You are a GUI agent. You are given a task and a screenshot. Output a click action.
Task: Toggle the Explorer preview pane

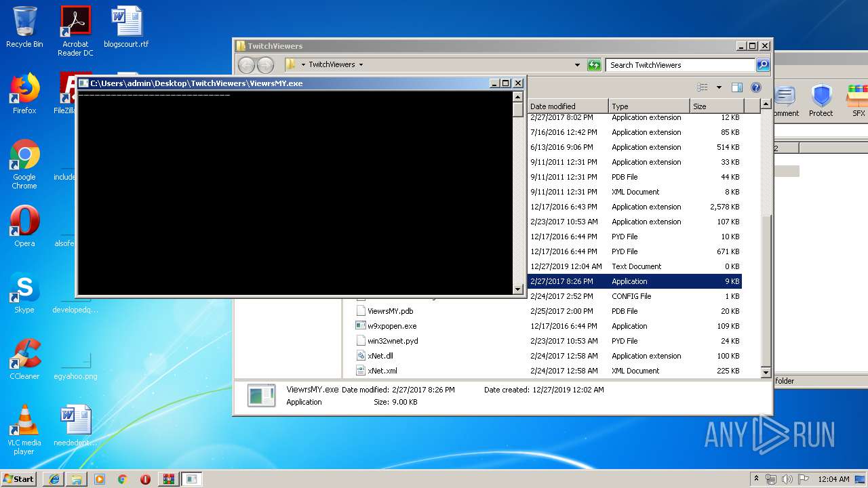737,87
